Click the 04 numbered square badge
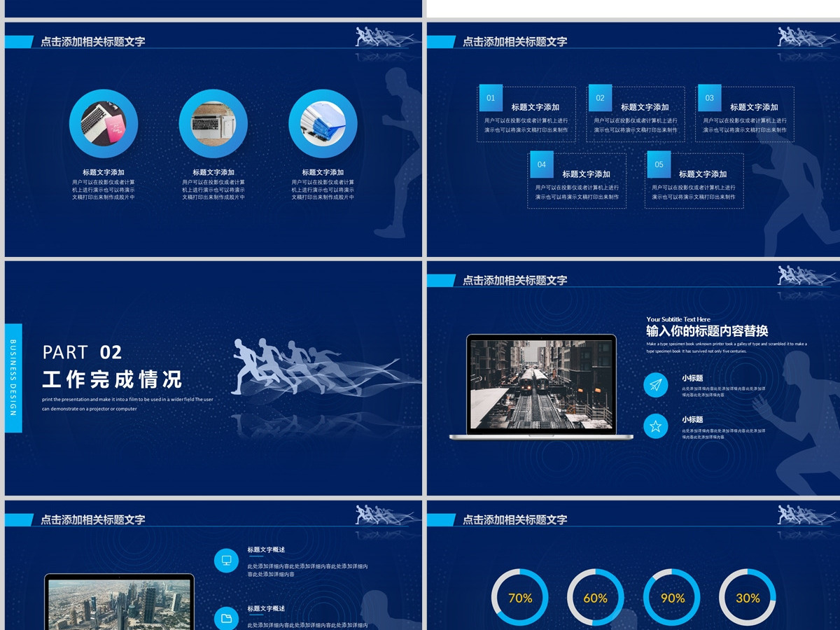Screen dimensions: 840x630 click(542, 164)
